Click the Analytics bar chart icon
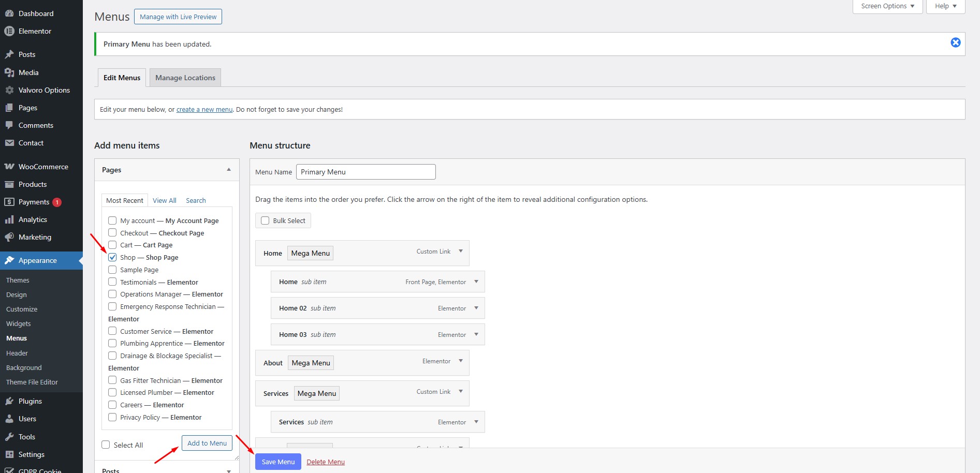Image resolution: width=980 pixels, height=473 pixels. pyautogui.click(x=9, y=219)
